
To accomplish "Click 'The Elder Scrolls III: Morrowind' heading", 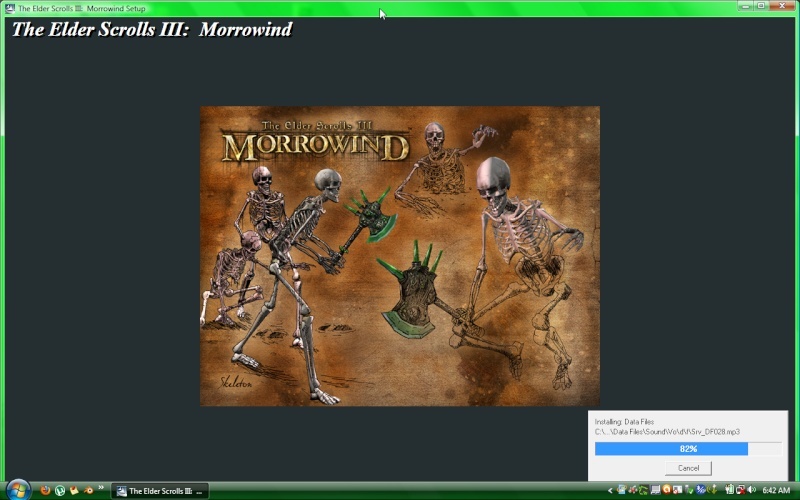I will click(x=152, y=30).
